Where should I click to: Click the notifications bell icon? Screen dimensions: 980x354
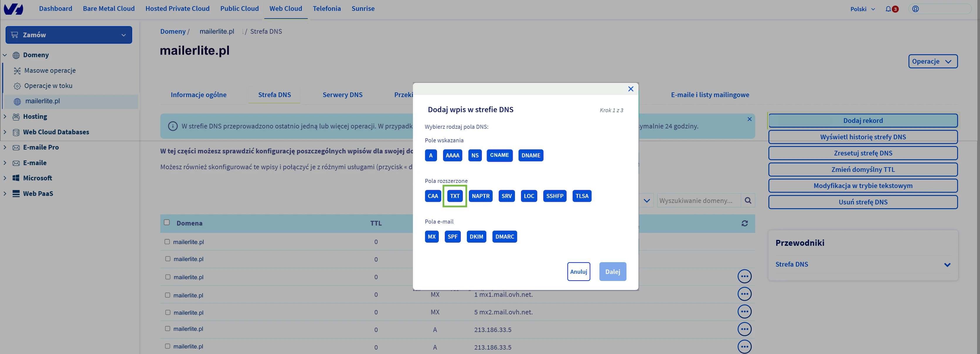tap(888, 9)
